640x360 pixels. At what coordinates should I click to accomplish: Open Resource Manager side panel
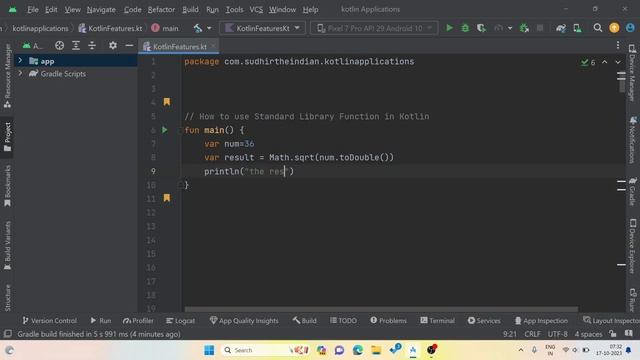tap(7, 76)
